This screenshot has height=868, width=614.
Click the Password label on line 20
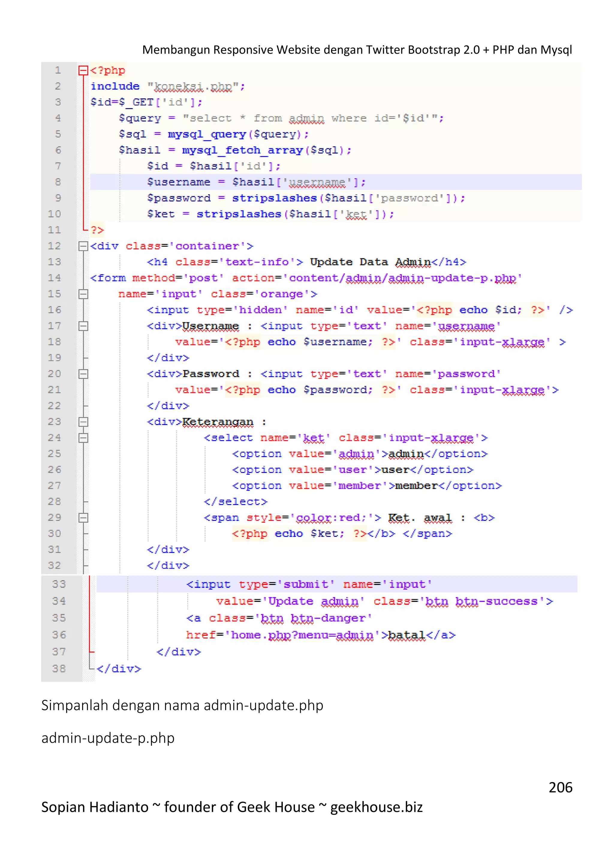210,374
